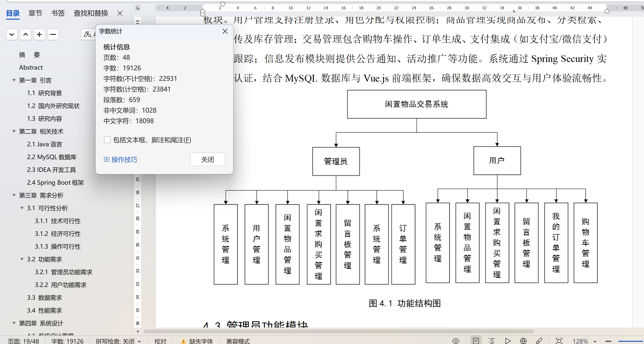Collapse the 第三章 需求分析 tree node
This screenshot has width=644, height=344.
click(x=14, y=195)
